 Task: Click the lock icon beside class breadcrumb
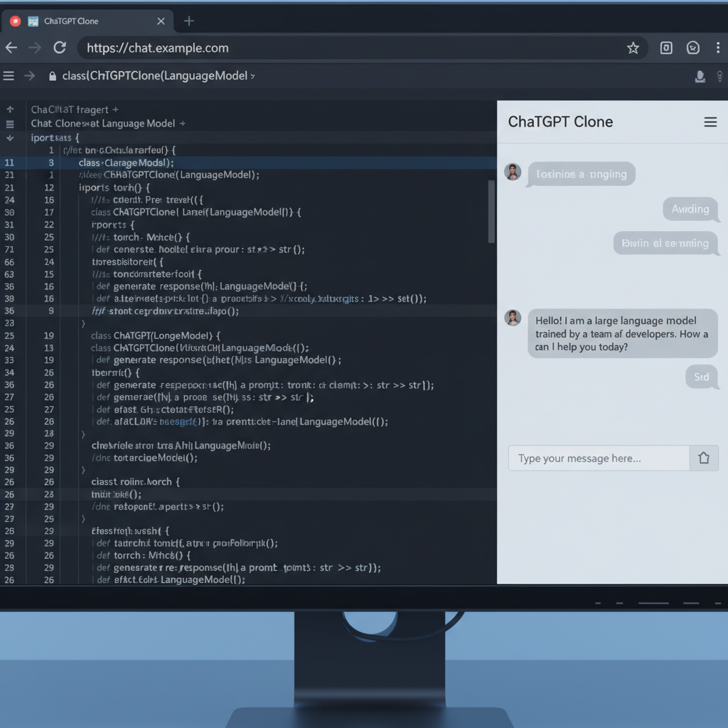point(53,76)
